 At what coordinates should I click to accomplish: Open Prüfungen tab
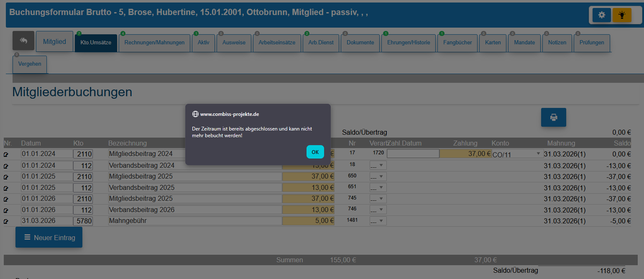(x=592, y=42)
